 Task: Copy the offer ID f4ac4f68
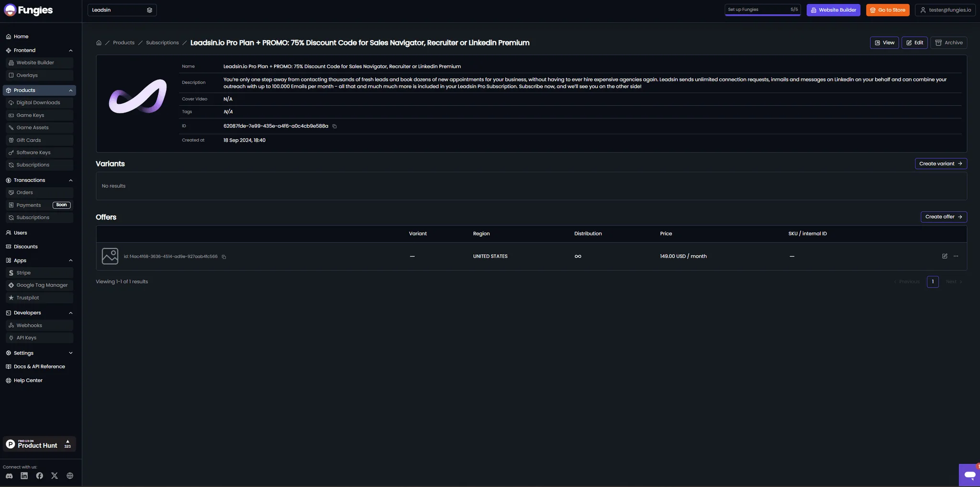[224, 257]
